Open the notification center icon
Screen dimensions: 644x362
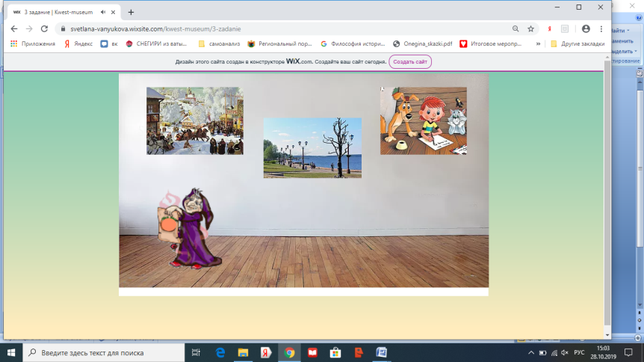628,352
